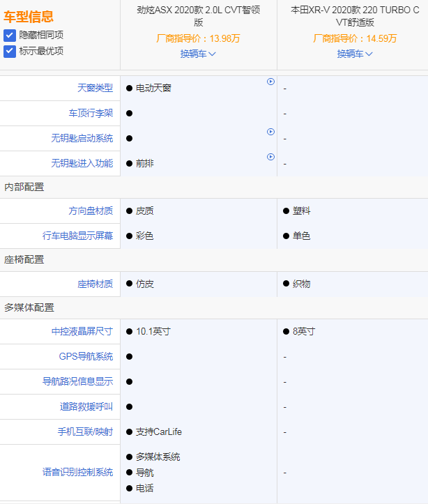This screenshot has width=428, height=504.
Task: Click the GPS导航系统 parameter link
Action: click(x=86, y=356)
